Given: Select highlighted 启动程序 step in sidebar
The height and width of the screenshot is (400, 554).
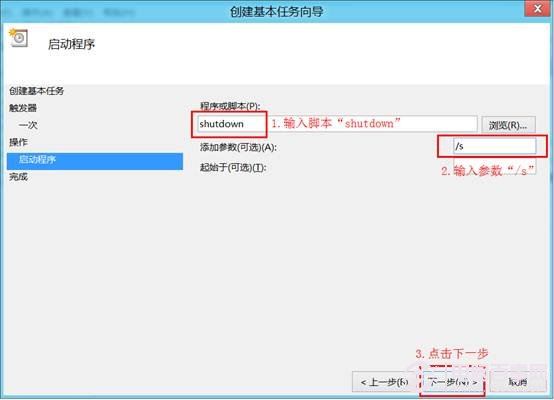Looking at the screenshot, I should pos(95,161).
